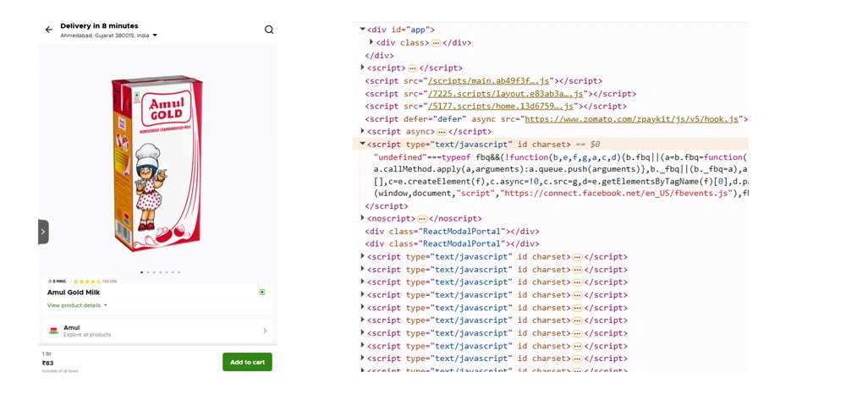Click the "undefined"===typeof fbq code line
This screenshot has width=868, height=394.
point(561,156)
